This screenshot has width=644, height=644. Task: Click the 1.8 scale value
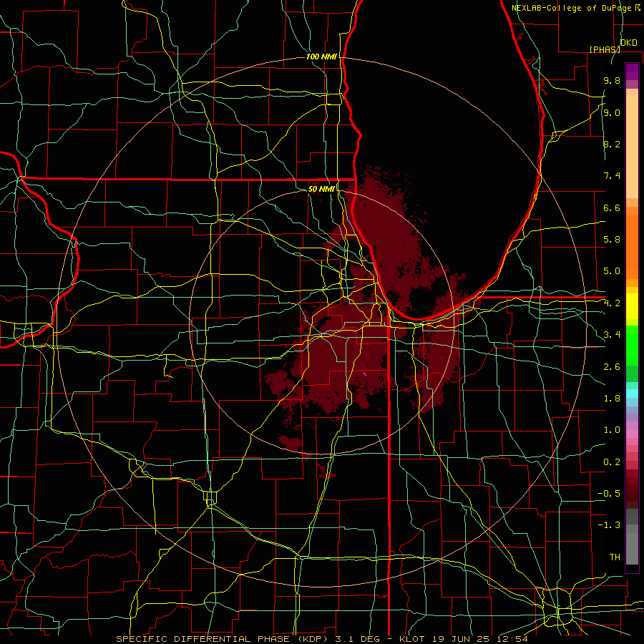[x=612, y=399]
